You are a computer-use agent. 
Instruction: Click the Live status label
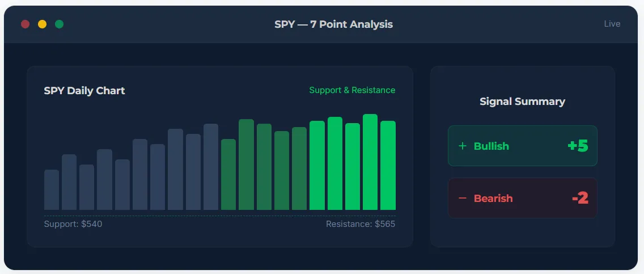pyautogui.click(x=612, y=24)
